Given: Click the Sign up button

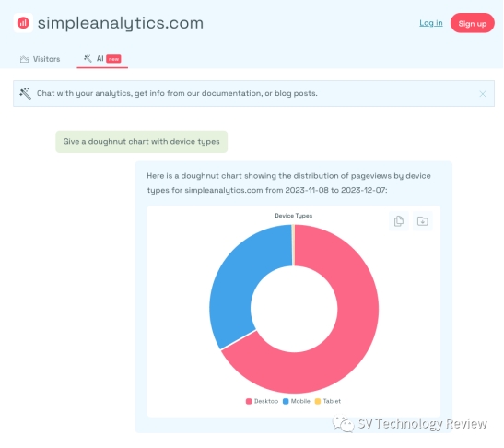Looking at the screenshot, I should (472, 23).
